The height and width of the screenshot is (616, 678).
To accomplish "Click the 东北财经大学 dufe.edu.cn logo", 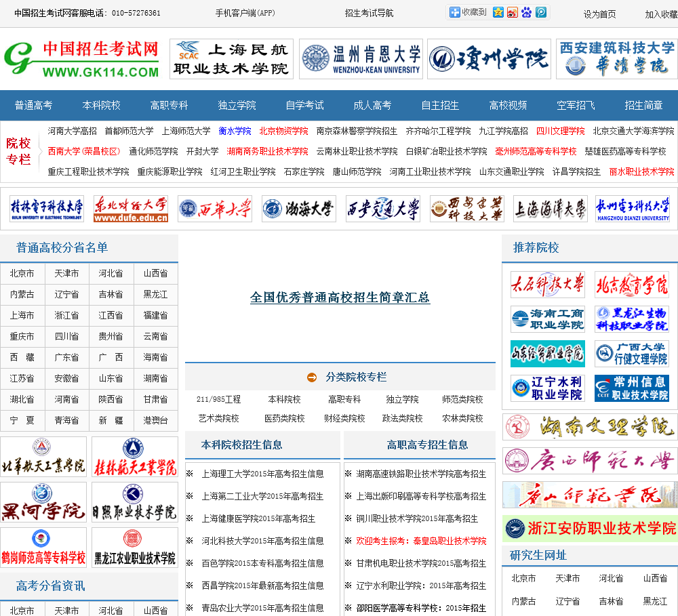I will [x=131, y=209].
